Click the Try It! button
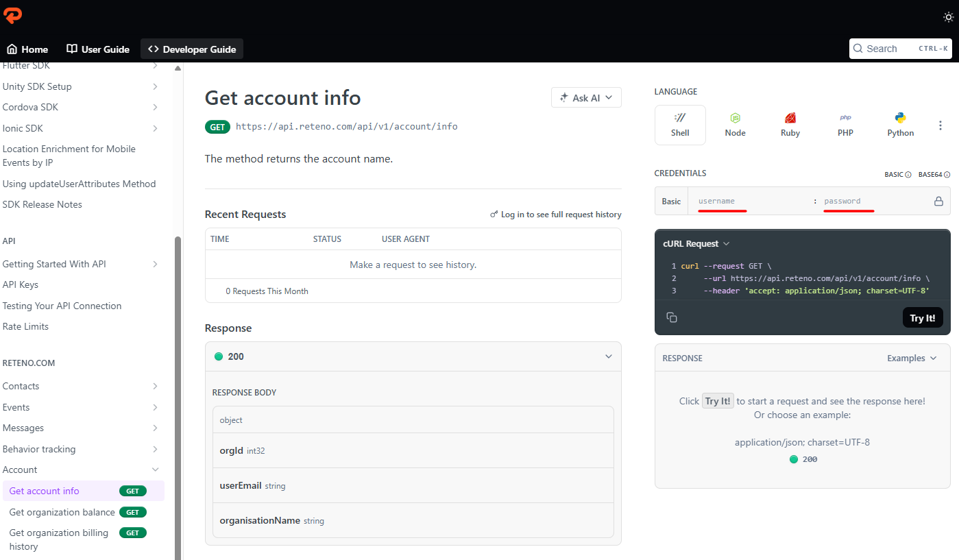The width and height of the screenshot is (959, 560). coord(923,318)
